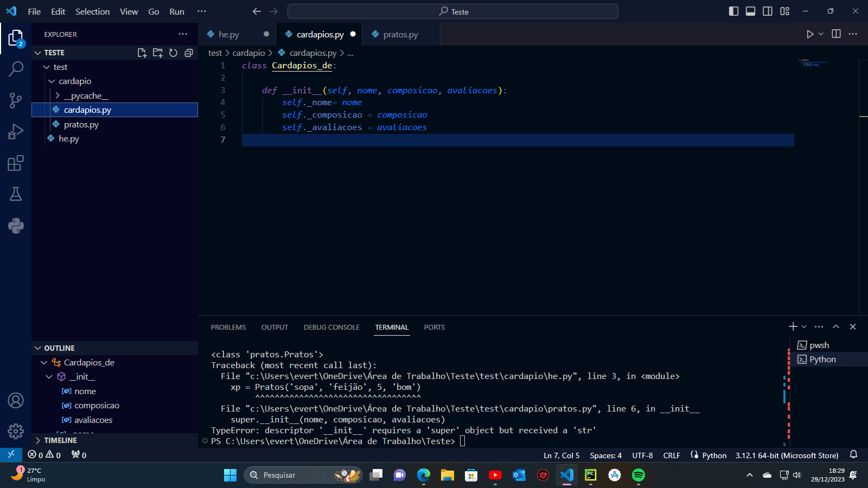
Task: Change CRLF end of line sequence
Action: (672, 455)
